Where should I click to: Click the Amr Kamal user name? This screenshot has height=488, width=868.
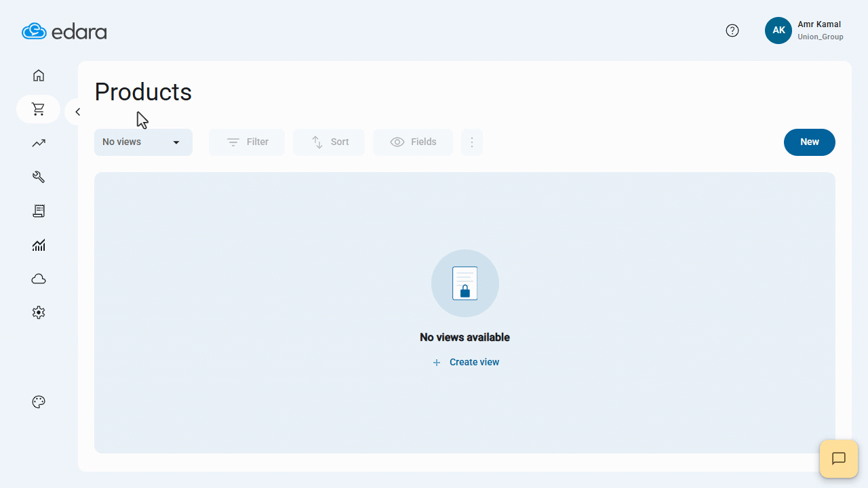tap(819, 24)
